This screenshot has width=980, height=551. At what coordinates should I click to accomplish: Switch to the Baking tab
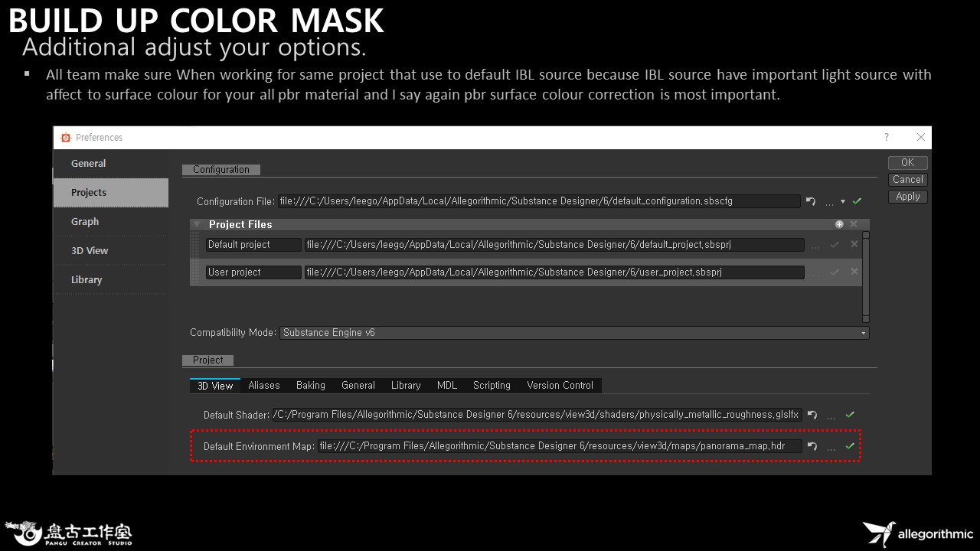pyautogui.click(x=311, y=386)
